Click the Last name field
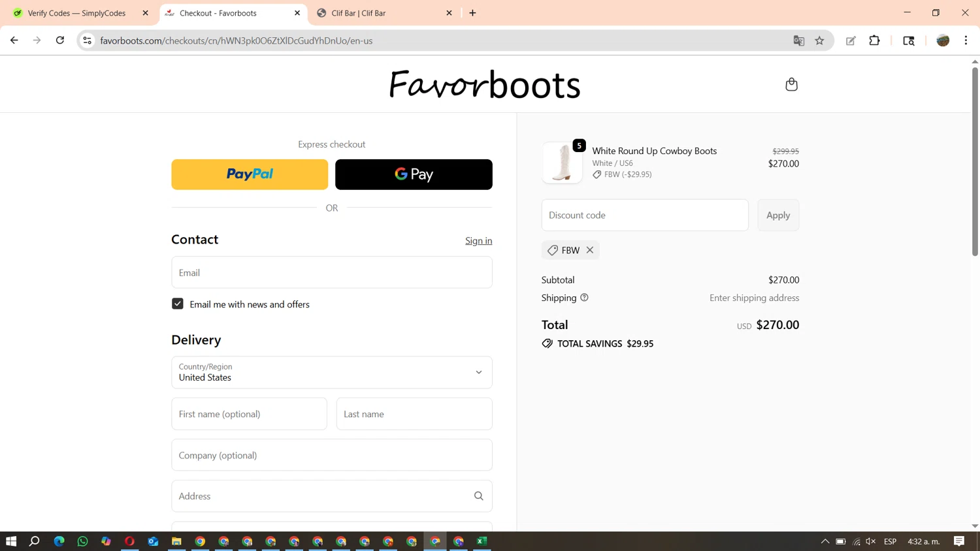The image size is (980, 551). pos(414,414)
